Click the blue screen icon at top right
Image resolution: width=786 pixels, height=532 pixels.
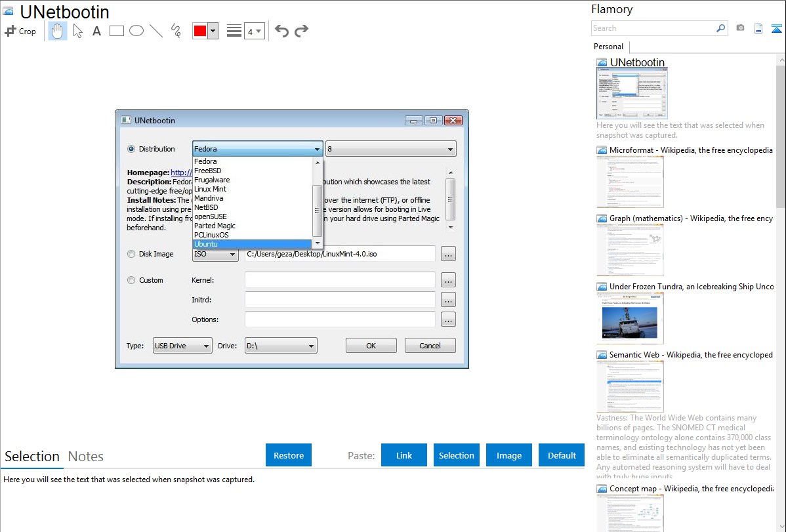(x=776, y=28)
